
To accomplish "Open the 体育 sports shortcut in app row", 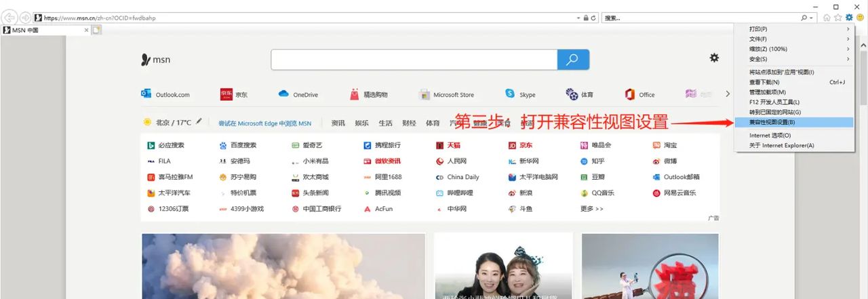I will [580, 94].
